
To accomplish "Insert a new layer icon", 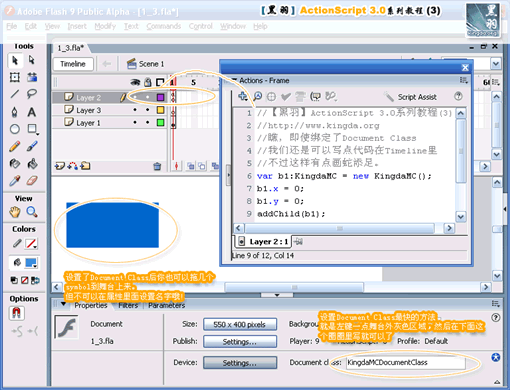I will (60, 166).
